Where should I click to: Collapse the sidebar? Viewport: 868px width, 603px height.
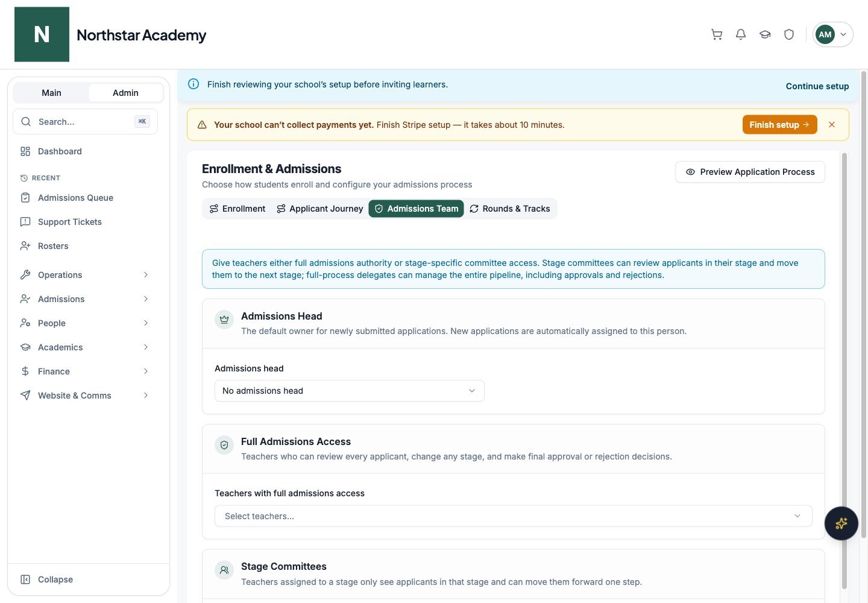pos(85,579)
